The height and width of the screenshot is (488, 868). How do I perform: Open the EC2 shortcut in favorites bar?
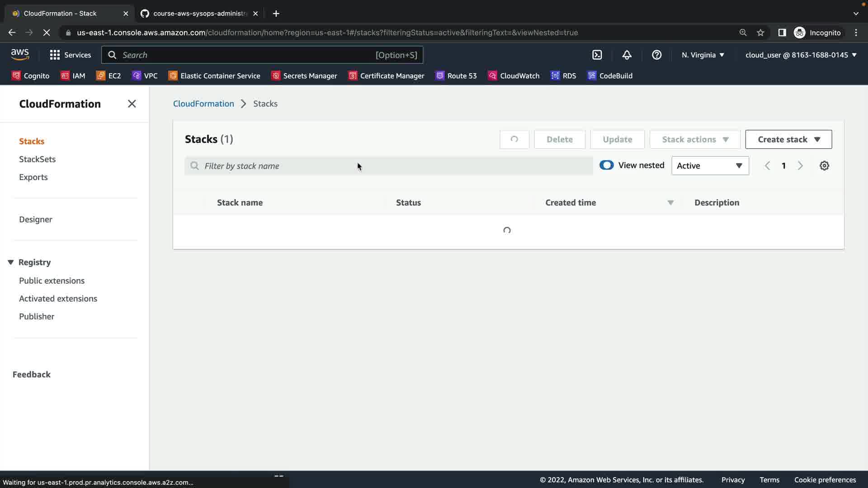108,76
